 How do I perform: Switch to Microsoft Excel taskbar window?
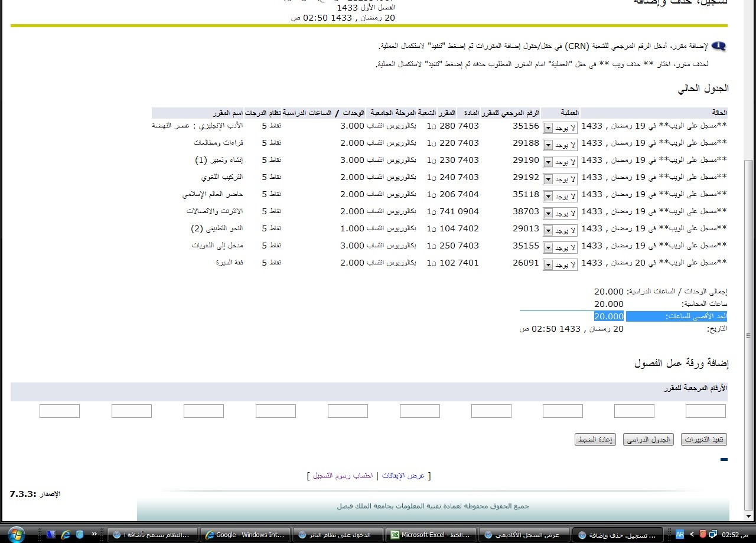[x=431, y=535]
